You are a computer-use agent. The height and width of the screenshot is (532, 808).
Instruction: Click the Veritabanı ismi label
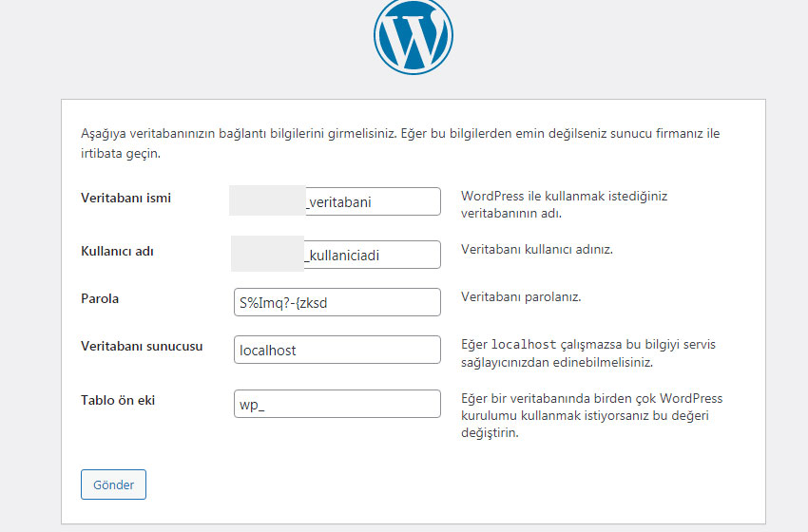[125, 198]
